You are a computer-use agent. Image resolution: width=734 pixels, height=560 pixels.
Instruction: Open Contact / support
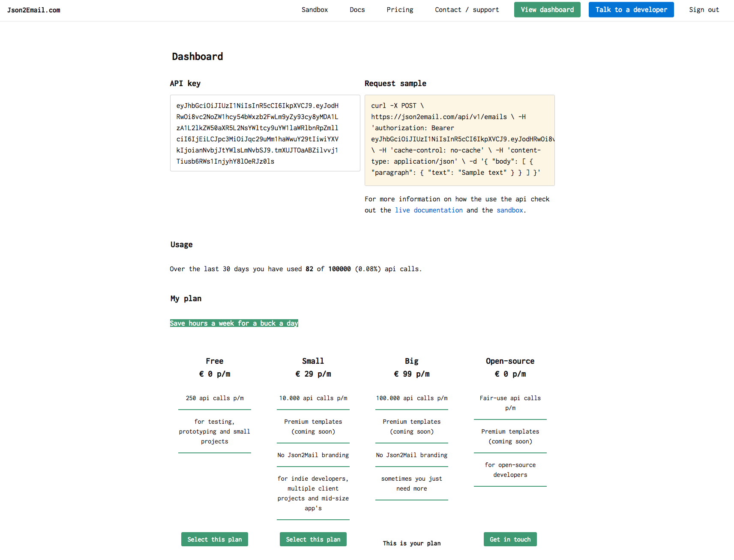[x=467, y=9]
